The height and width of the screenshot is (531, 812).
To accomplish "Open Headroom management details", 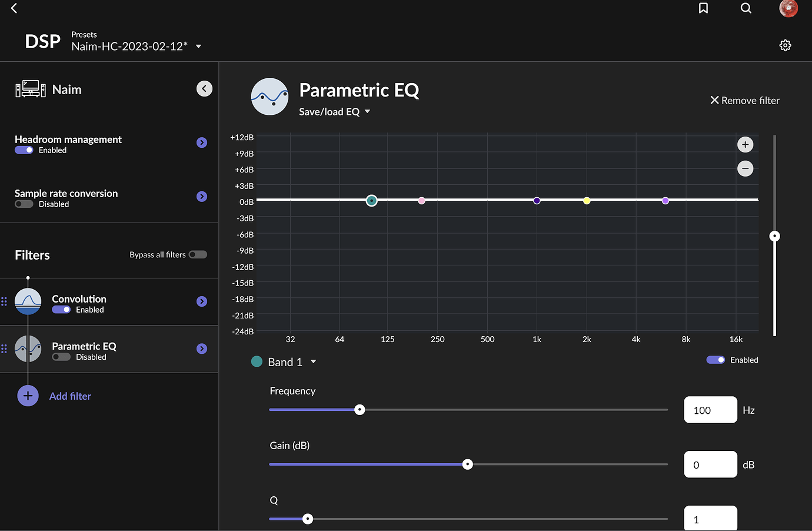I will pos(202,142).
